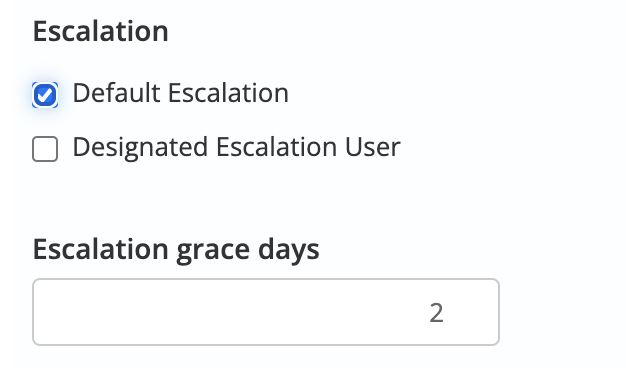Select the Default Escalation text label
The image size is (626, 368).
click(180, 93)
